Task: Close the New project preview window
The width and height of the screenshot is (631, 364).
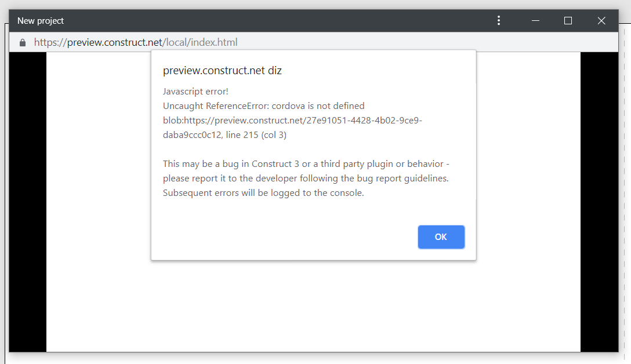Action: point(601,20)
